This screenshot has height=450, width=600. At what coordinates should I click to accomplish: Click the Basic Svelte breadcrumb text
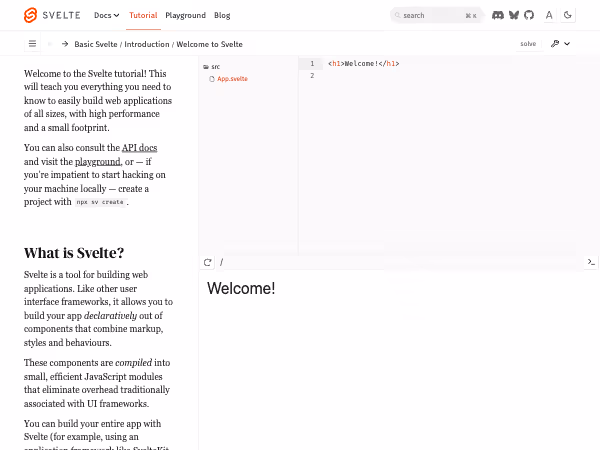point(96,44)
